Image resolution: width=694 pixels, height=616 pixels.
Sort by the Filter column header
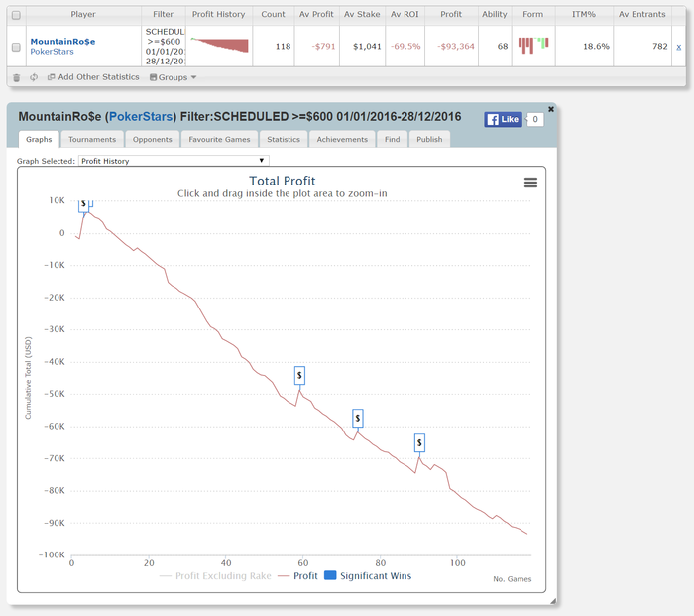[x=163, y=15]
